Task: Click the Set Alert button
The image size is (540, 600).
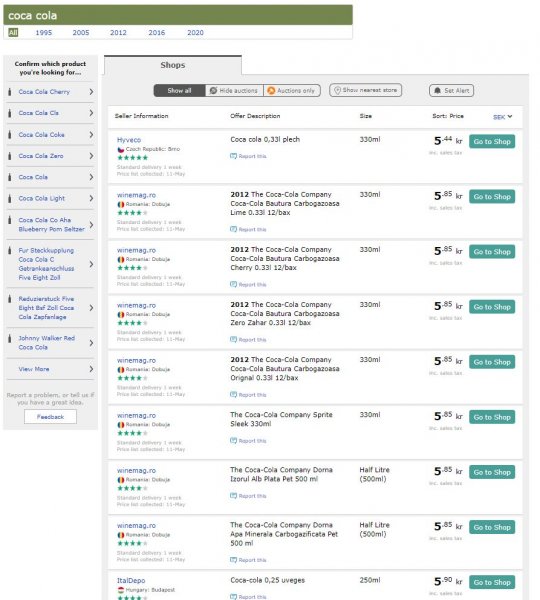Action: [452, 91]
